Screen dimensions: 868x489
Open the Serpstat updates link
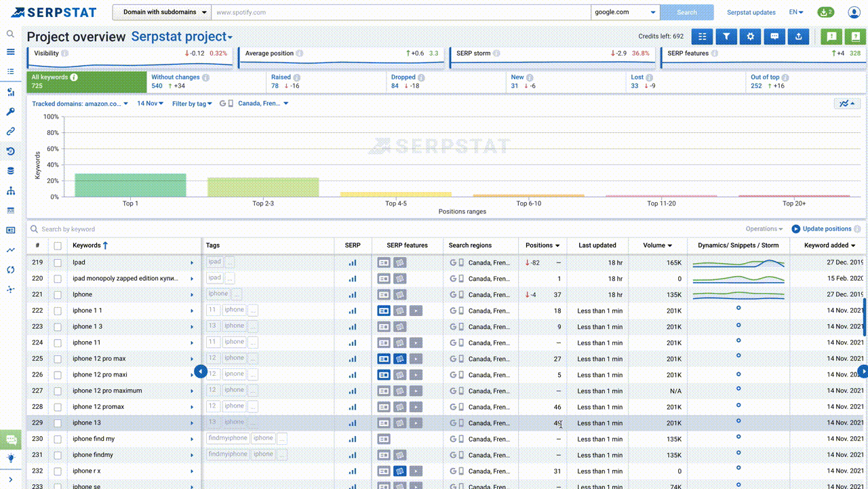(x=751, y=12)
